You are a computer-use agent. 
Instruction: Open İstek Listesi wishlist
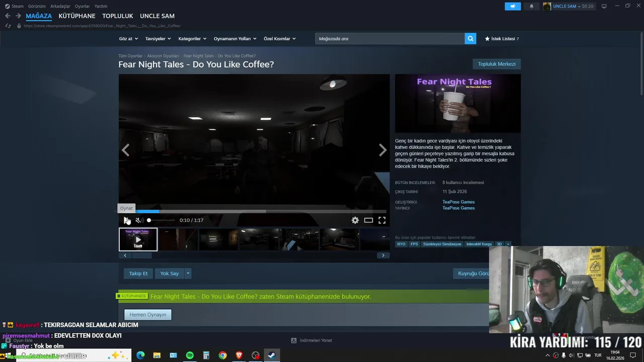(x=502, y=39)
